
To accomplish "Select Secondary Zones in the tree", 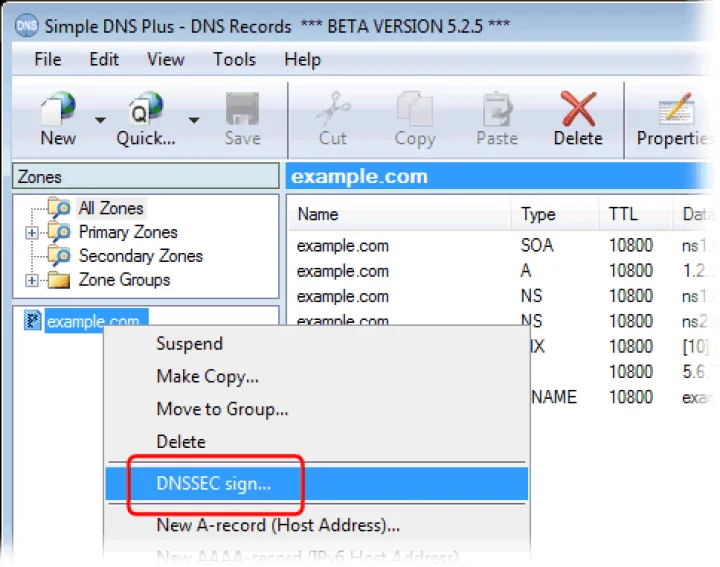I will [x=140, y=256].
